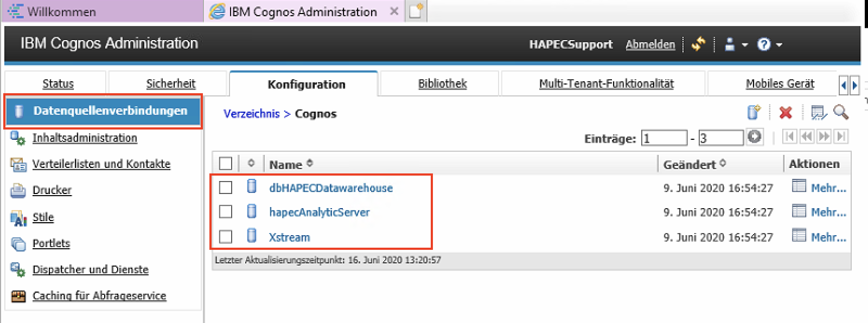Open properties icon for dbHAPECDatawarehouse row
Screen dimensions: 868x323
(x=799, y=186)
